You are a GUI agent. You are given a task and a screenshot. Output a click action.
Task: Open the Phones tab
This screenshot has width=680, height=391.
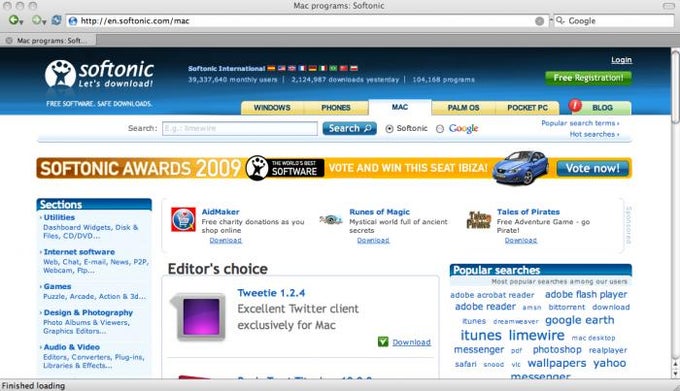[336, 108]
